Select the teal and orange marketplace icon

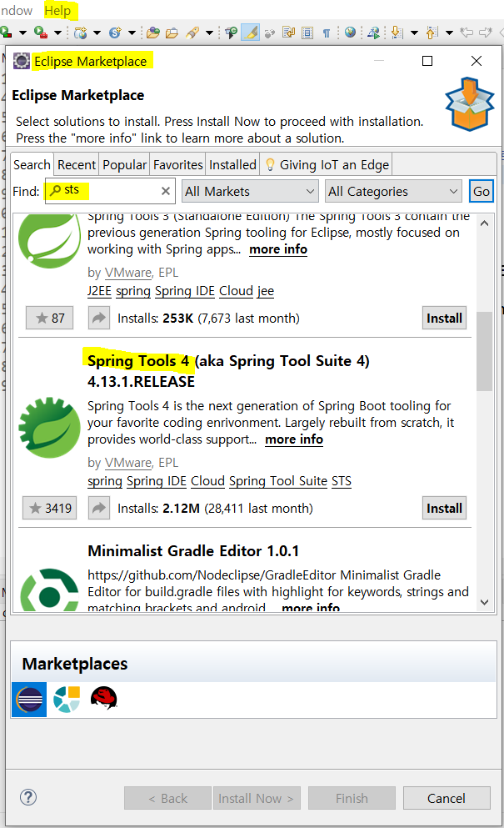click(x=67, y=700)
